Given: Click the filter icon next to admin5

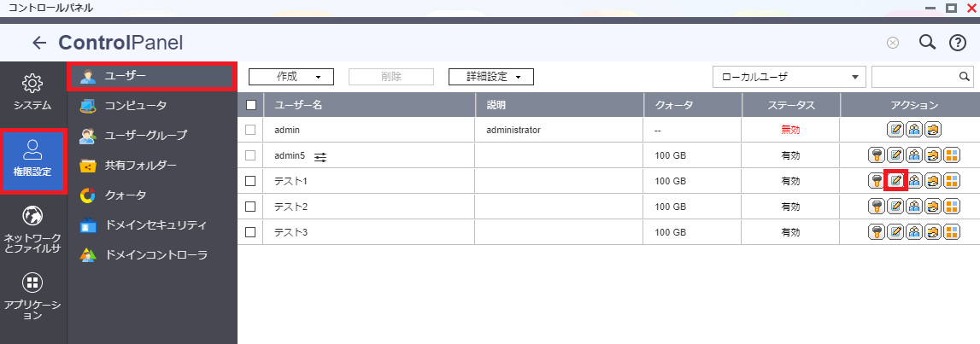Looking at the screenshot, I should coord(320,157).
